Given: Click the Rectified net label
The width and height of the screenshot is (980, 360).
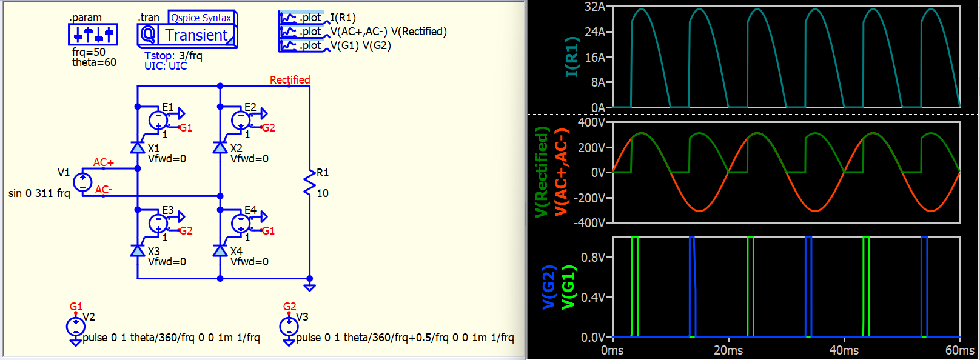Looking at the screenshot, I should point(290,80).
